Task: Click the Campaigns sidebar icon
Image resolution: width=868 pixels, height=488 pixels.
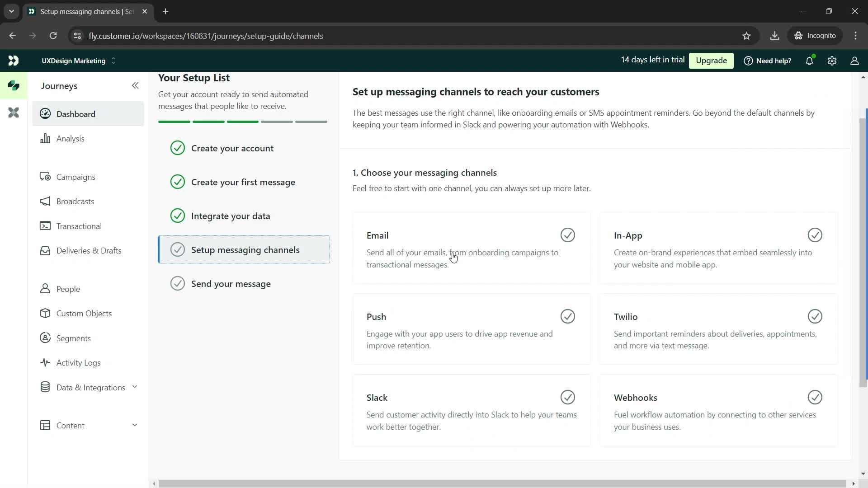Action: (47, 176)
